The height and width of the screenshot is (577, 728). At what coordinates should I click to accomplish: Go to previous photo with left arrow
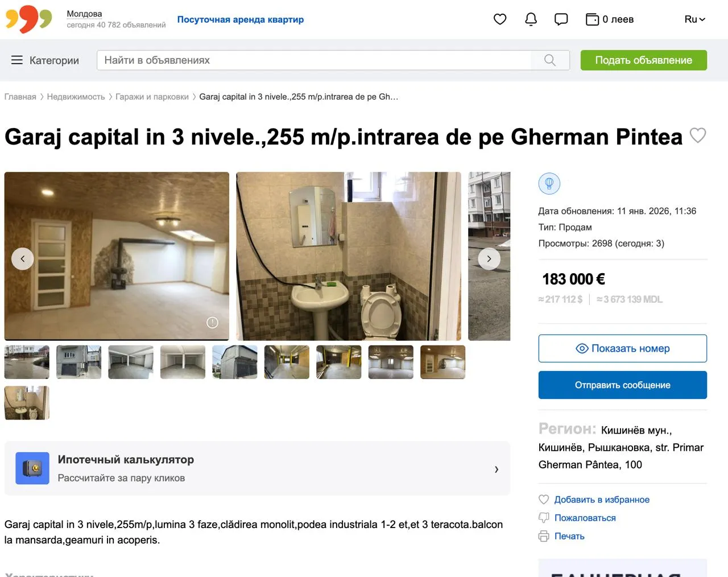23,258
